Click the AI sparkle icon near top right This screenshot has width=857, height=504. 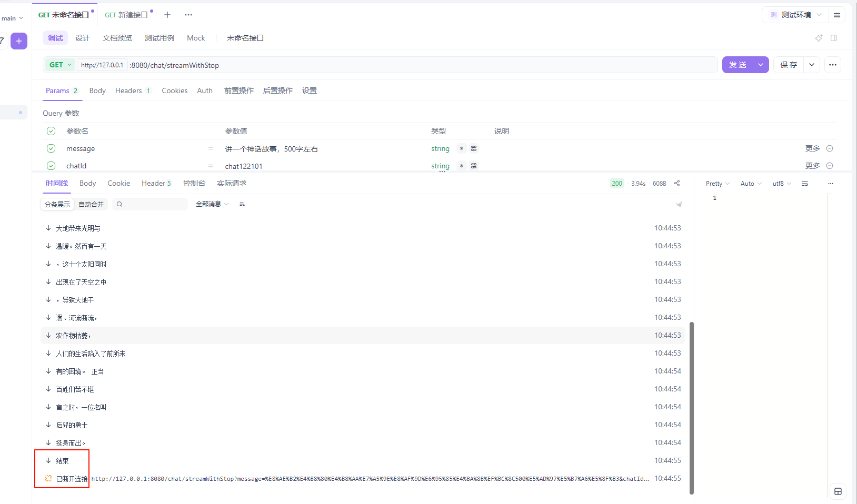(x=819, y=38)
